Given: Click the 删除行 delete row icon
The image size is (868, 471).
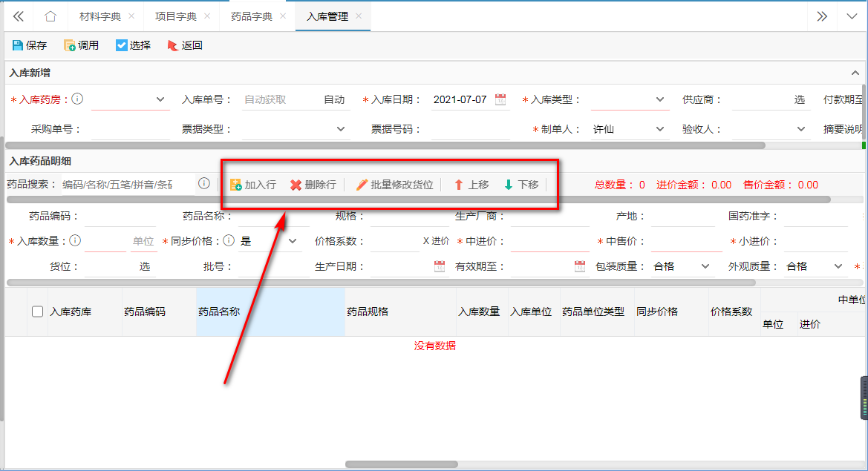Looking at the screenshot, I should click(x=296, y=185).
